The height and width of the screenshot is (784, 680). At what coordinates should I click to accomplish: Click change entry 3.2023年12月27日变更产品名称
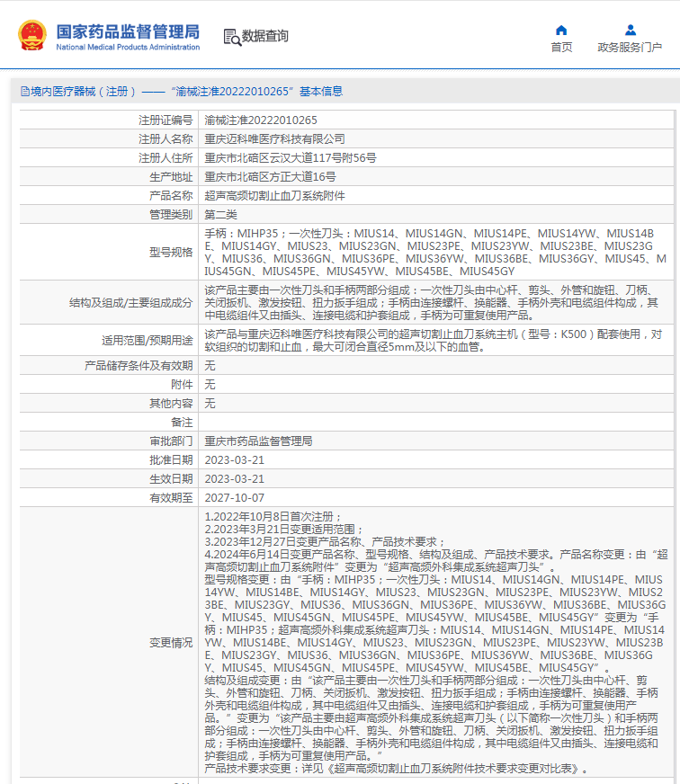[x=325, y=542]
